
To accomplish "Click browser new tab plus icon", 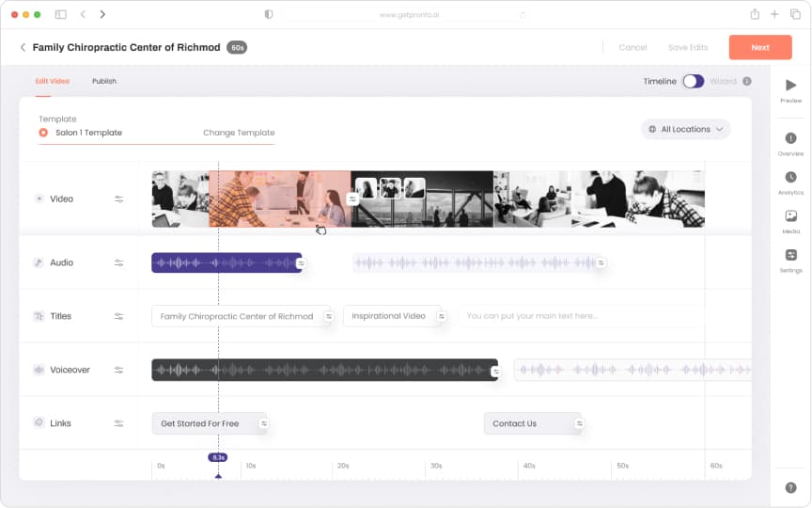I will (774, 14).
